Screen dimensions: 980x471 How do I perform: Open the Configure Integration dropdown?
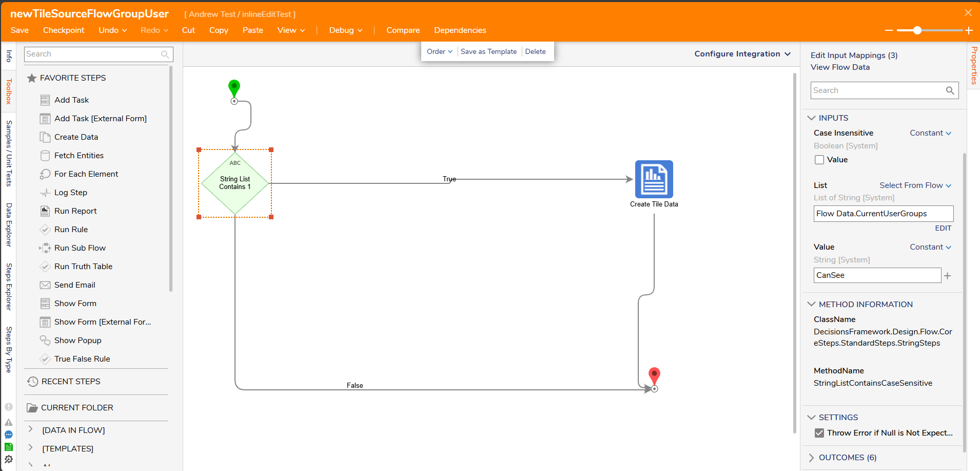coord(742,54)
